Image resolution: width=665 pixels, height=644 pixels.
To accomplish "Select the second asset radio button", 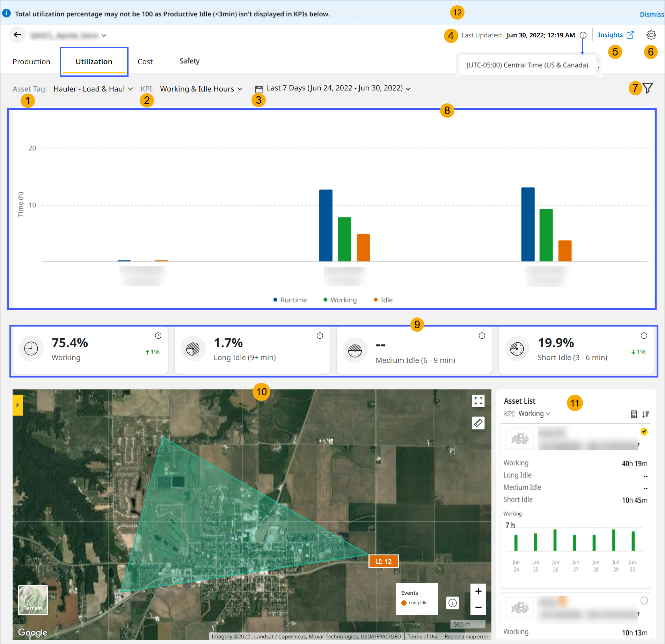I will pyautogui.click(x=644, y=600).
